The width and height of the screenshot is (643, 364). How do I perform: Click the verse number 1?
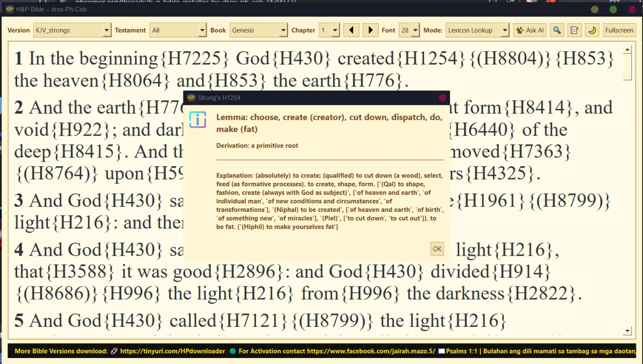coord(19,59)
